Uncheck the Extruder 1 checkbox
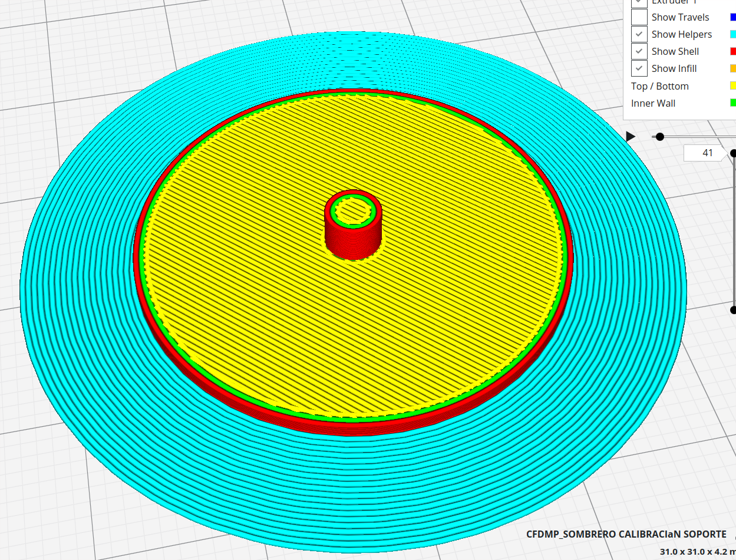 [x=639, y=3]
